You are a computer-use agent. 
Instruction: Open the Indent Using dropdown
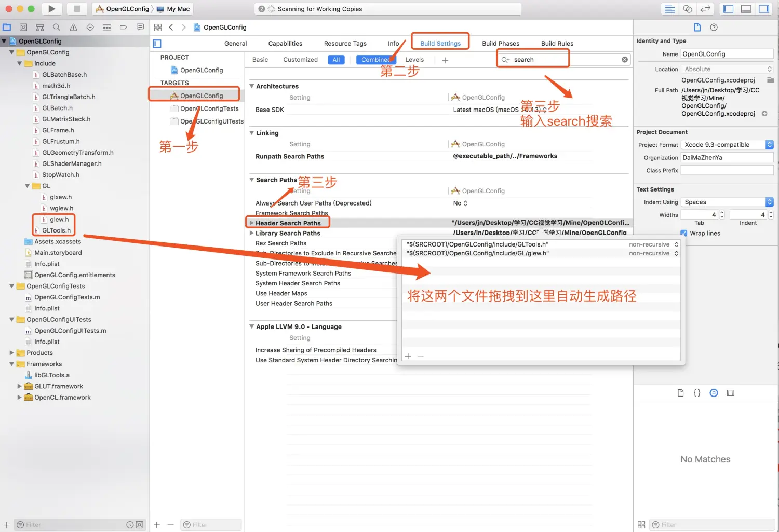point(728,202)
